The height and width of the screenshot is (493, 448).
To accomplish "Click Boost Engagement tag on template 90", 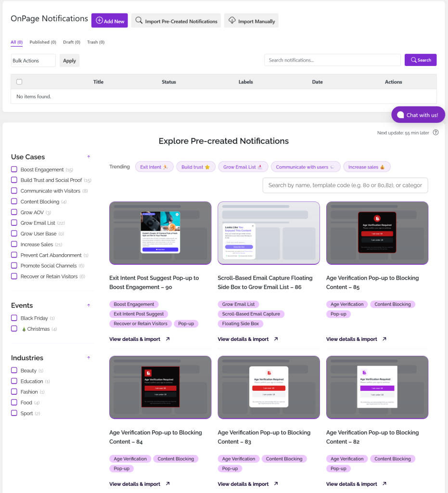I will (134, 304).
